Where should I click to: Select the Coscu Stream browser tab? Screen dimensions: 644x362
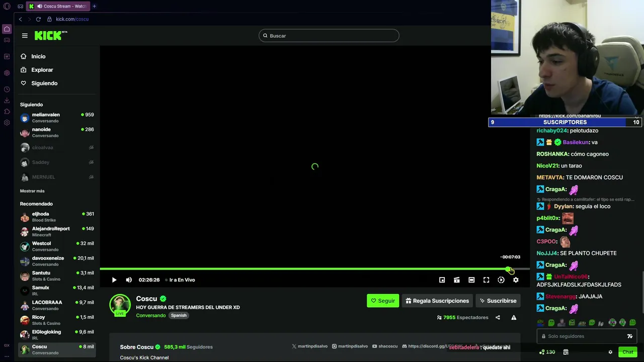(57, 6)
